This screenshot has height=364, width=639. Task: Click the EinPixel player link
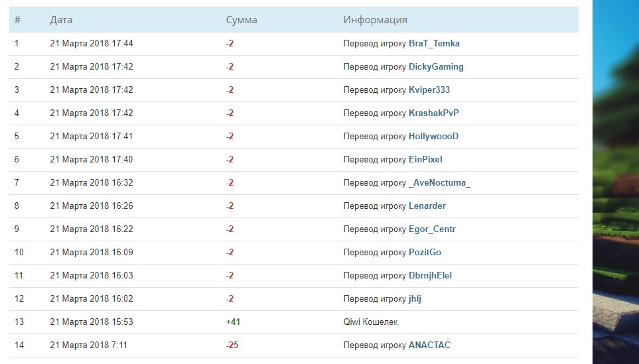tap(425, 160)
